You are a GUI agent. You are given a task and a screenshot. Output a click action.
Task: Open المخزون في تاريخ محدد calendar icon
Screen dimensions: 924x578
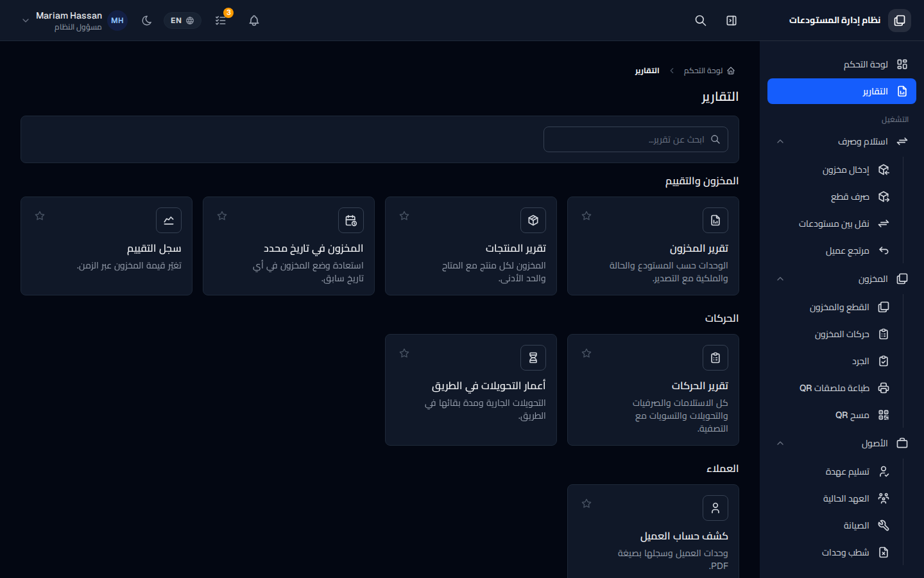coord(351,220)
